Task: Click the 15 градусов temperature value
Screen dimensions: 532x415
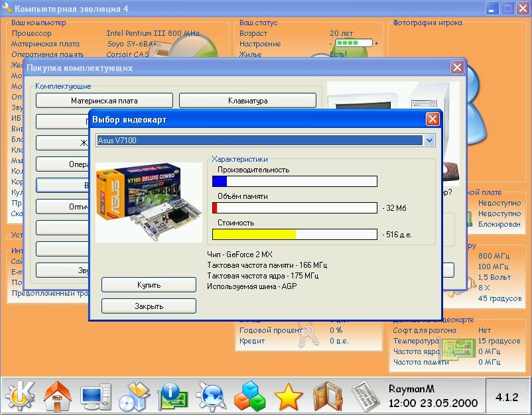Action: coord(499,341)
